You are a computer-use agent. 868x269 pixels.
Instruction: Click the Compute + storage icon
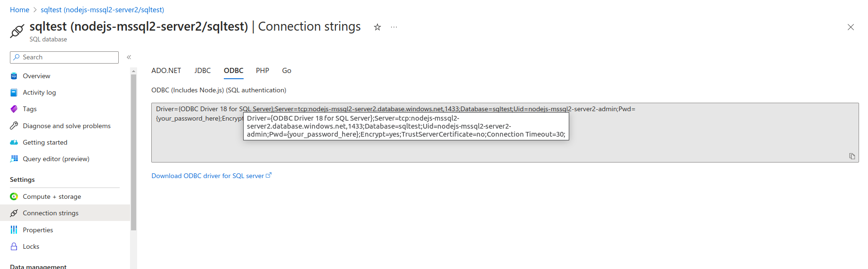pyautogui.click(x=14, y=196)
